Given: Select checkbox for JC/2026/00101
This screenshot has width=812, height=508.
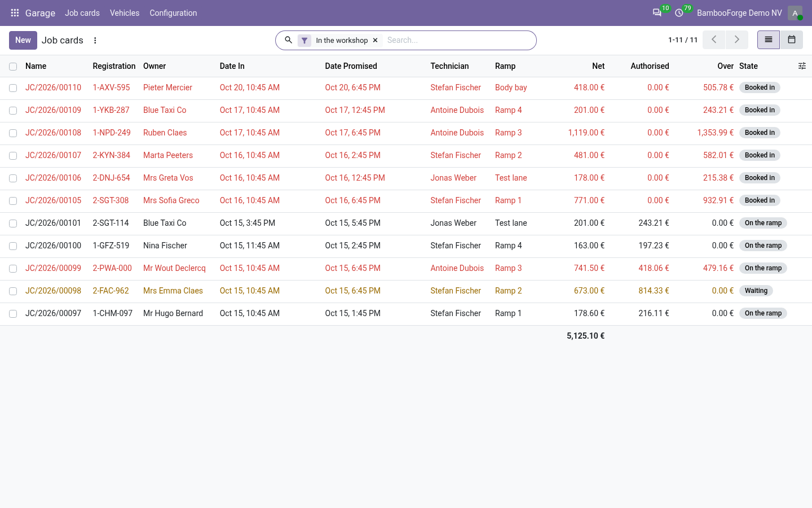Looking at the screenshot, I should click(13, 224).
